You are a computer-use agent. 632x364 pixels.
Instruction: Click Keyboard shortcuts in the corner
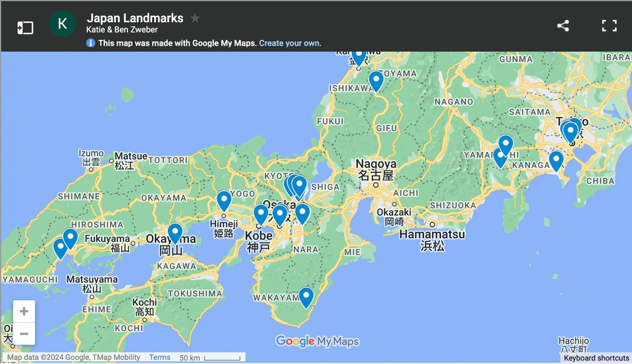tap(597, 358)
